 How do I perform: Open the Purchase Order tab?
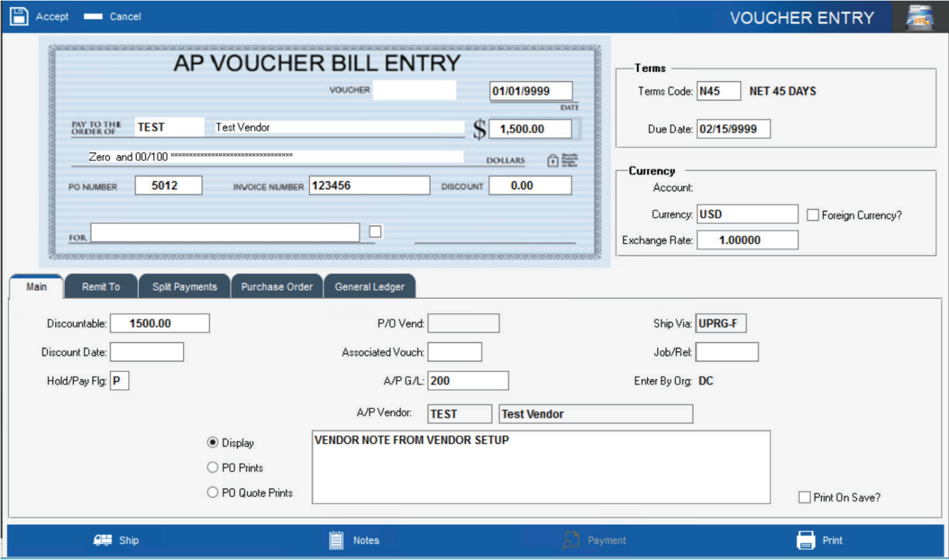[x=276, y=286]
